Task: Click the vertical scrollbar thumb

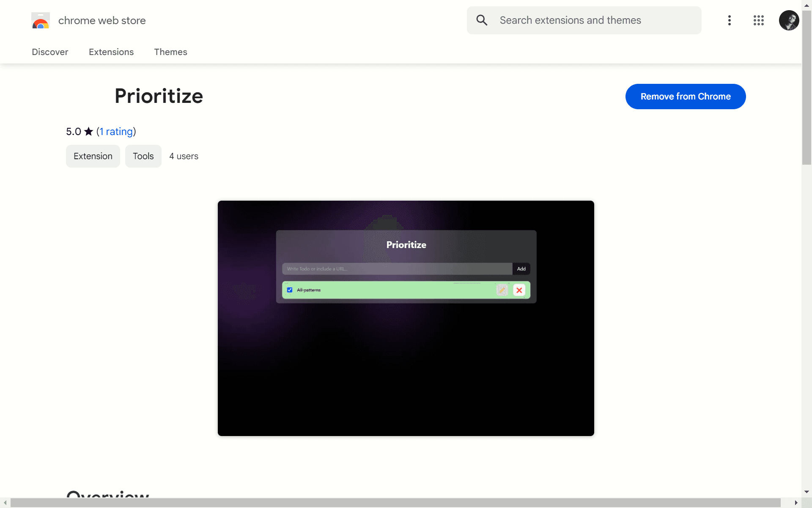Action: pos(807,88)
